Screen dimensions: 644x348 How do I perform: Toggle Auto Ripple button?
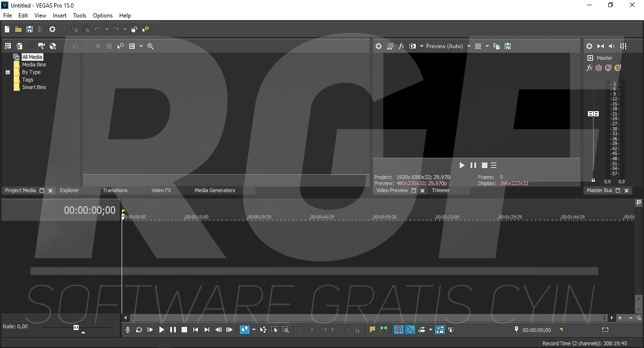(x=421, y=330)
